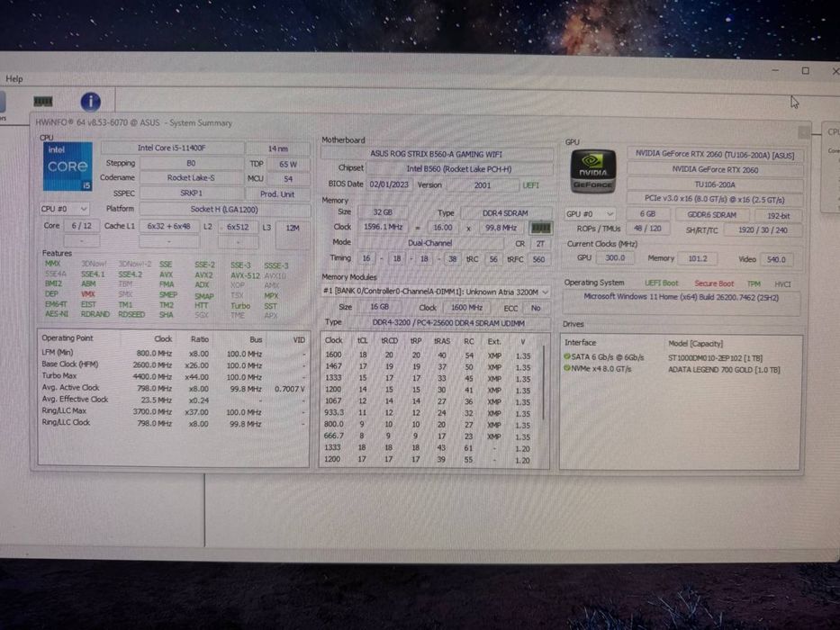Expand the memory module BANK 0 dropdown
The height and width of the screenshot is (630, 840).
(436, 292)
